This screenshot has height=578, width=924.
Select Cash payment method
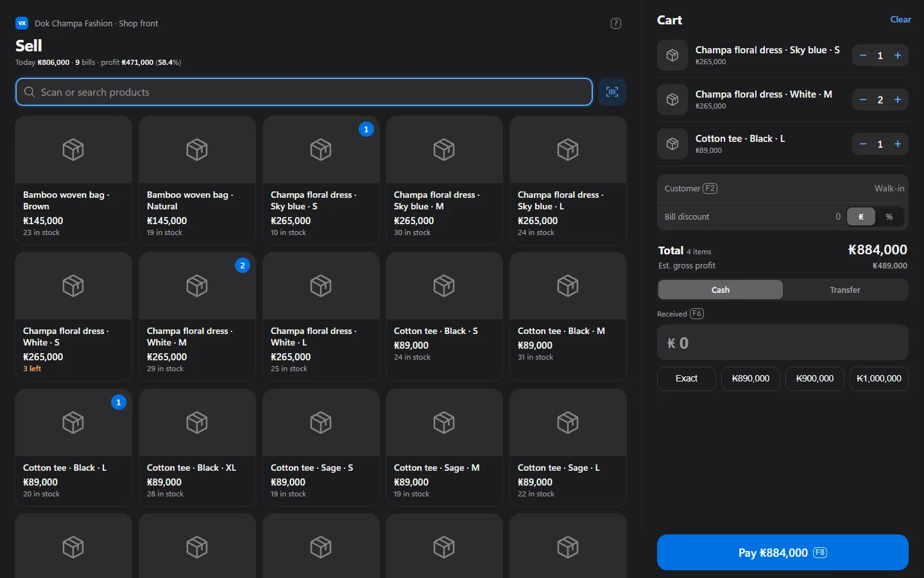pos(721,290)
